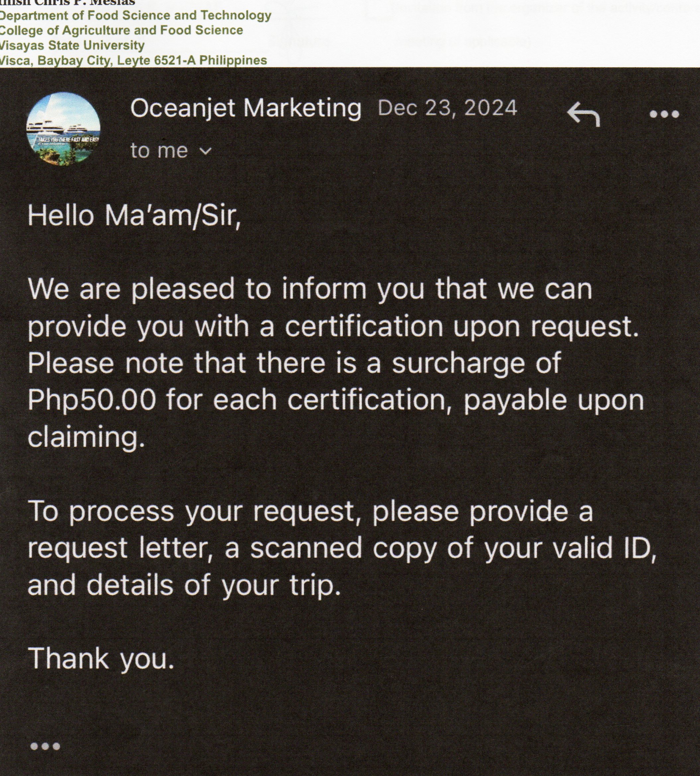Click the "claiming." word in the email
This screenshot has height=776, width=700.
point(87,437)
